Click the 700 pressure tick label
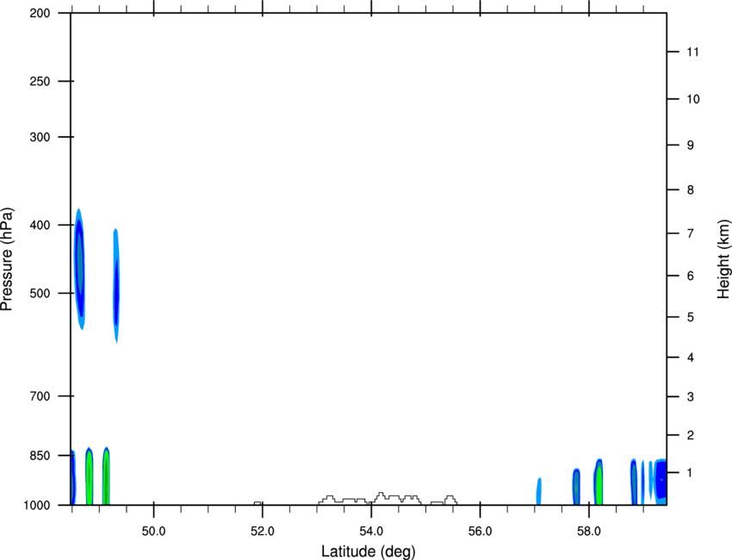Image resolution: width=732 pixels, height=560 pixels. pyautogui.click(x=40, y=396)
